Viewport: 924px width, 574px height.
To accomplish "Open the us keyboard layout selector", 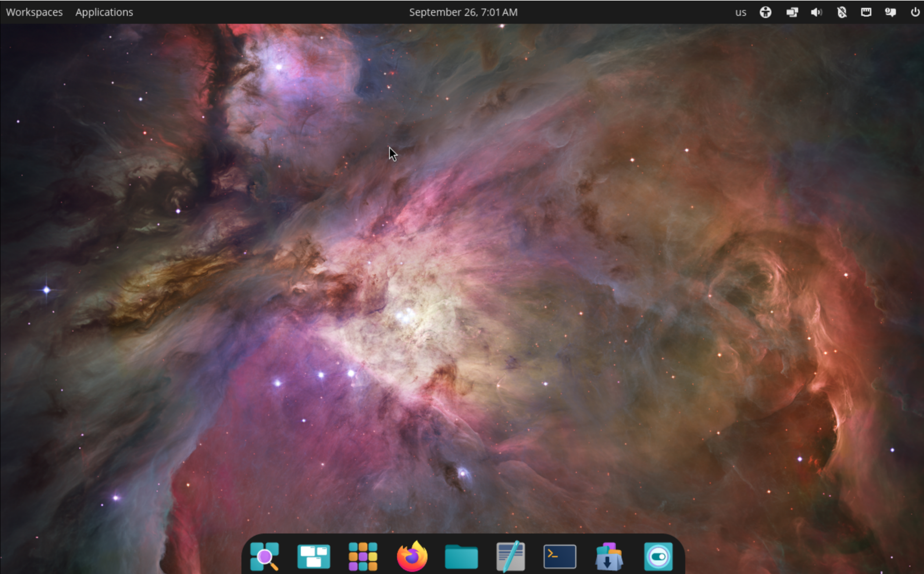I will click(x=740, y=12).
